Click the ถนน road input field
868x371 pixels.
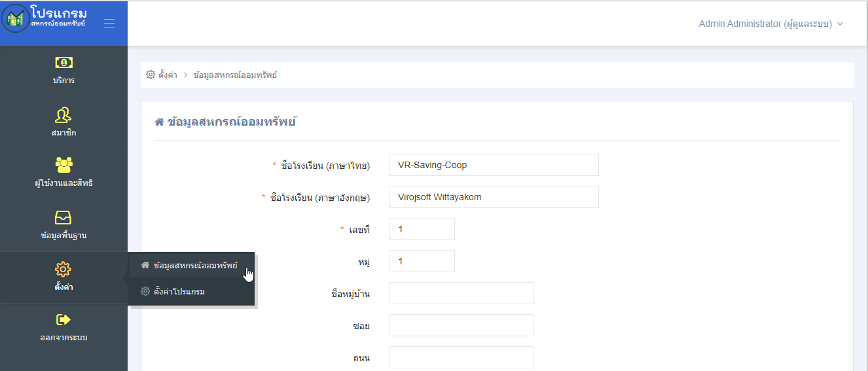pyautogui.click(x=461, y=357)
